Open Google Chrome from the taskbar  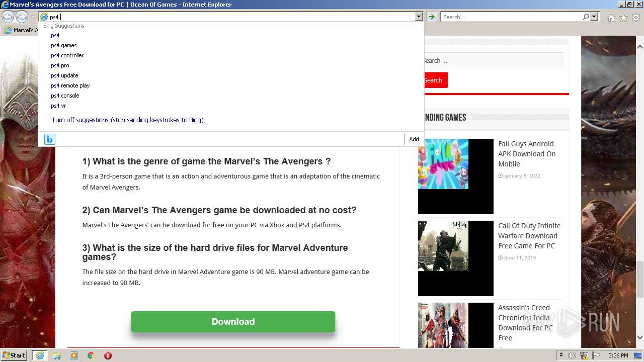(91, 355)
